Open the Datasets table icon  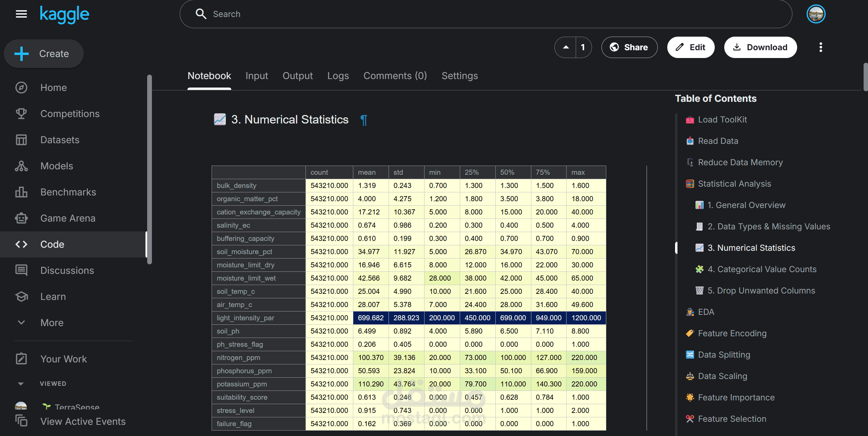point(21,140)
